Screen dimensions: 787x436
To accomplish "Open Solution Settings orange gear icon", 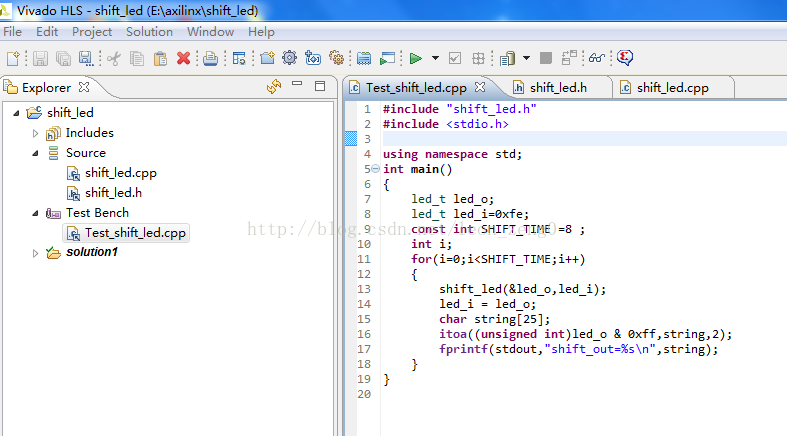I will point(336,58).
